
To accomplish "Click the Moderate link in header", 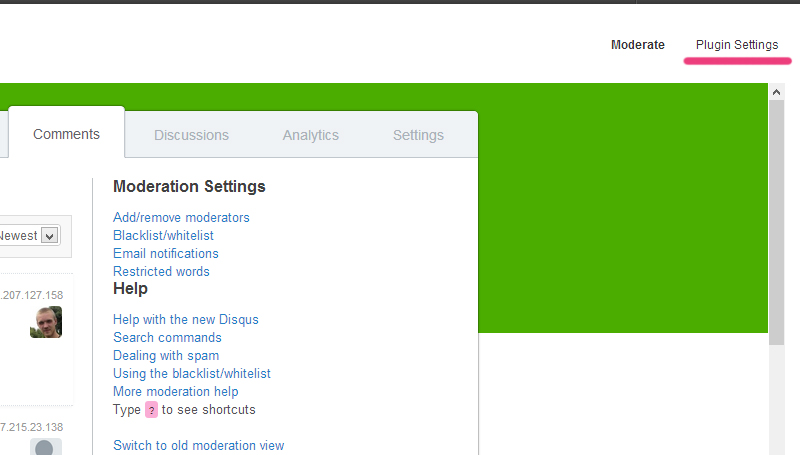I will point(637,45).
